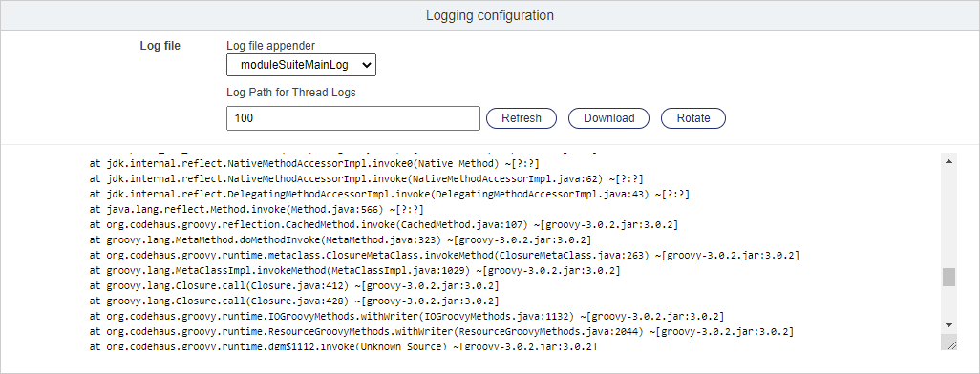The width and height of the screenshot is (980, 374).
Task: Click the Log Path for Thread Logs label
Action: click(290, 93)
